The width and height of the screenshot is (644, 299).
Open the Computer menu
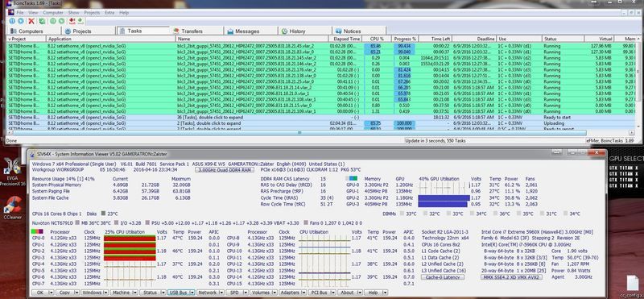[53, 13]
